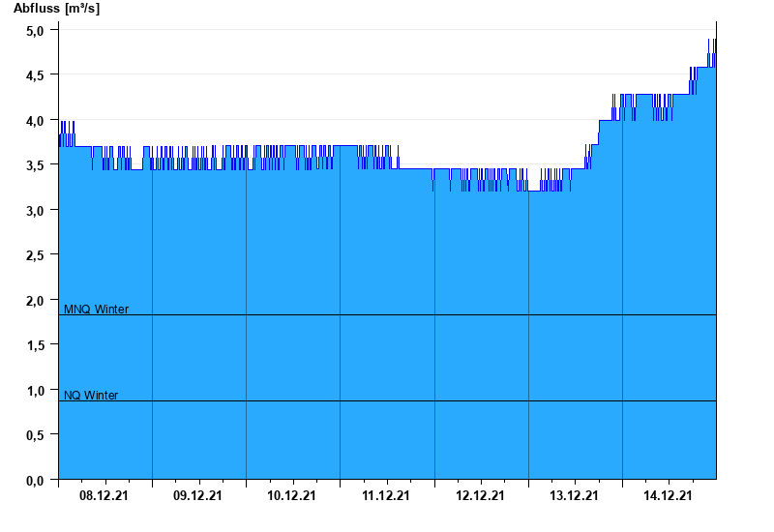
Task: Select the 4,5 y-axis value
Action: click(35, 75)
